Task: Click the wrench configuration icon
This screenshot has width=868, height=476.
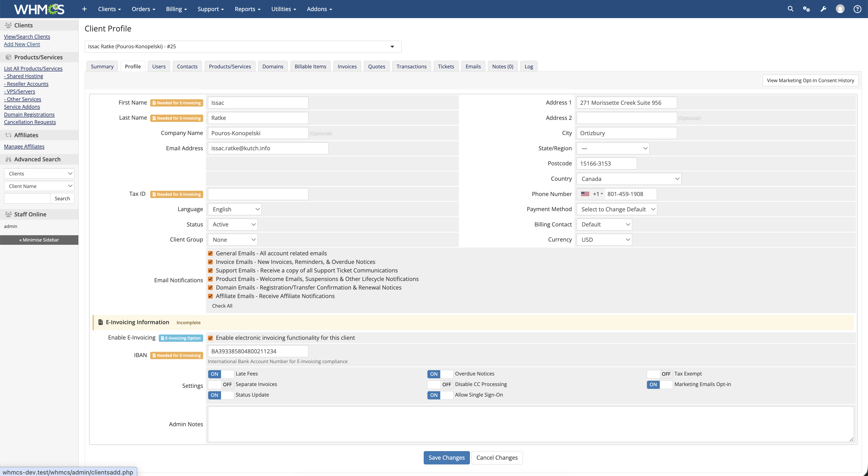Action: click(823, 9)
